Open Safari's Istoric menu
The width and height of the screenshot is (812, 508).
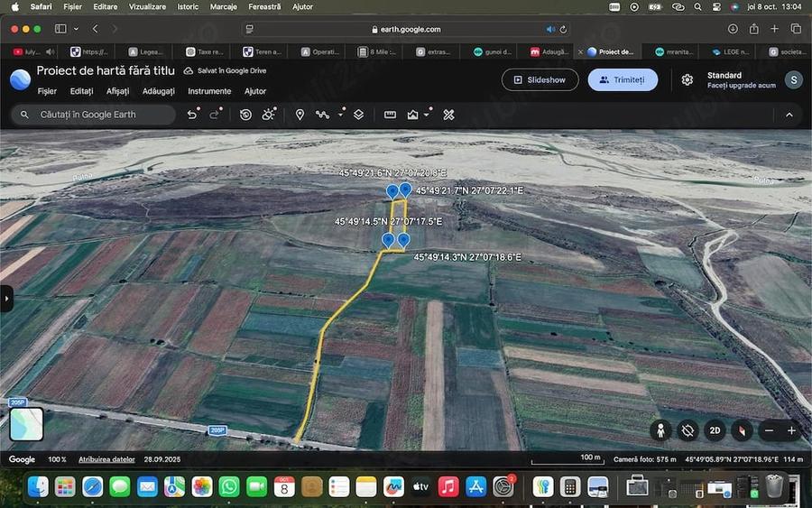tap(188, 6)
